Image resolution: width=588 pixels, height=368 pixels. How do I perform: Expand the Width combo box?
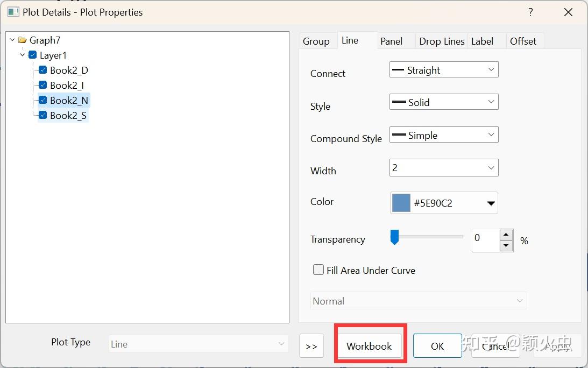pos(491,168)
